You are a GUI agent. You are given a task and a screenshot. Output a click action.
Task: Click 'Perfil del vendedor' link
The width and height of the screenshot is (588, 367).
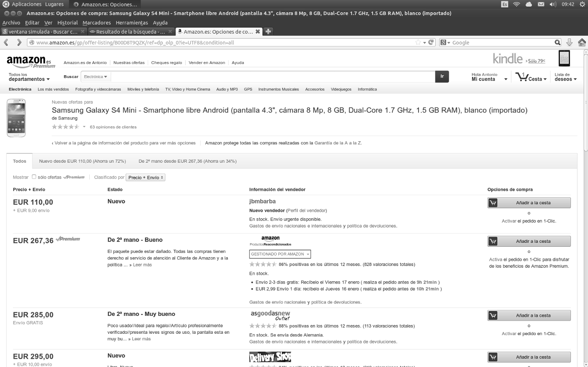coord(306,210)
